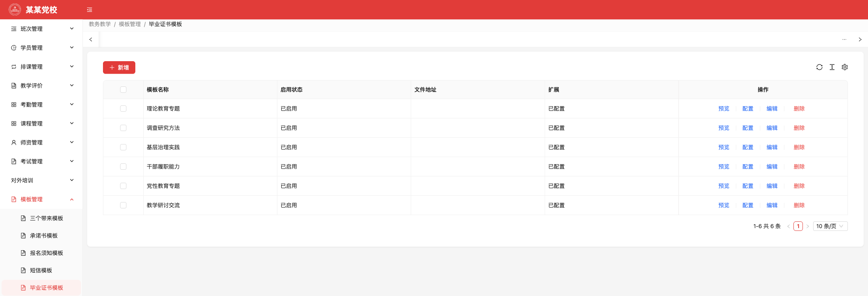Screen dimensions: 868x296
Task: Check the 党性教育专题 row checkbox
Action: 123,186
